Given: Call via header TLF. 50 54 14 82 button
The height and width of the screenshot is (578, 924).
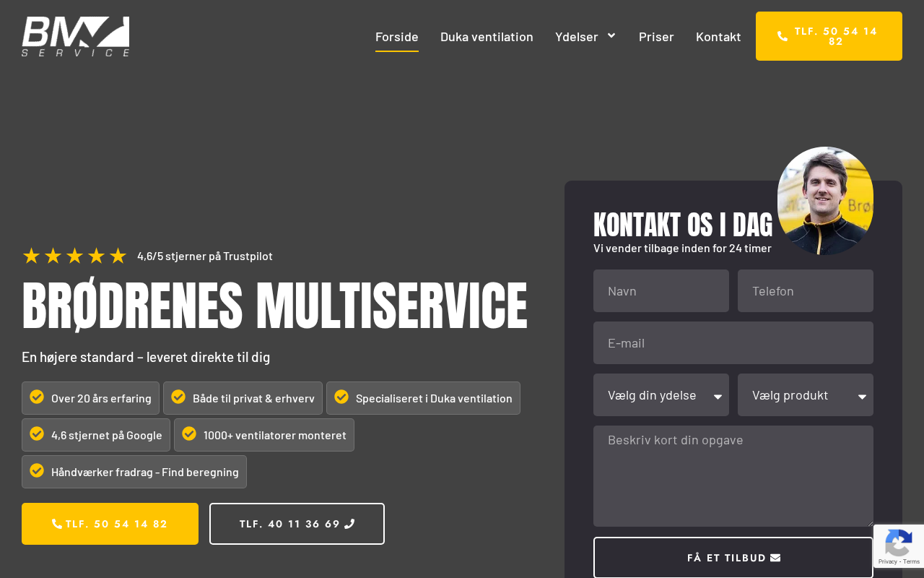Looking at the screenshot, I should (x=829, y=36).
